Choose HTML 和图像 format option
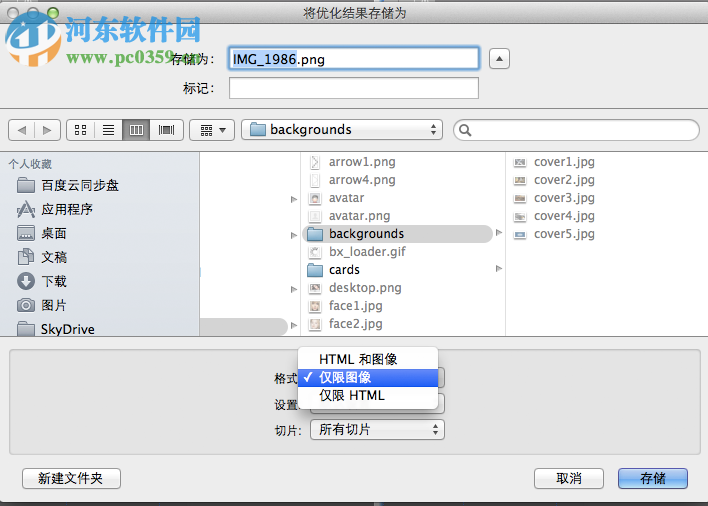This screenshot has width=708, height=506. (368, 359)
